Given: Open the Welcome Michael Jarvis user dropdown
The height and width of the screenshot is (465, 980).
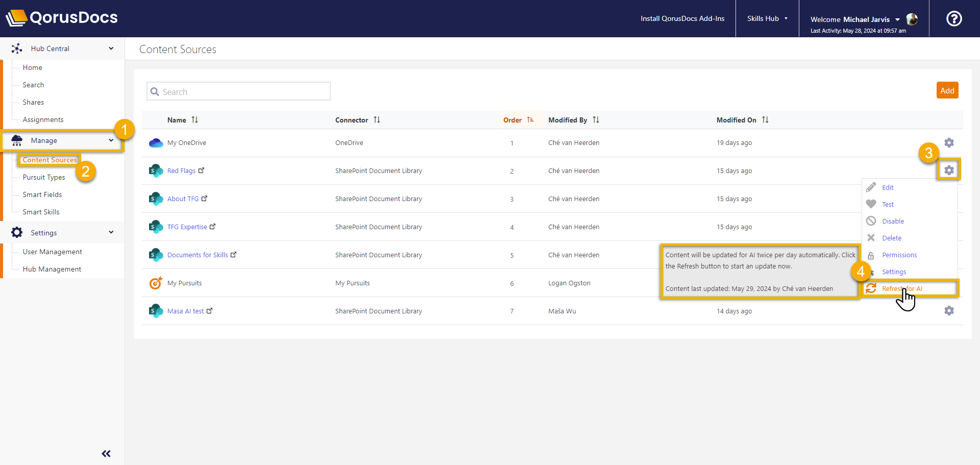Looking at the screenshot, I should (x=855, y=19).
